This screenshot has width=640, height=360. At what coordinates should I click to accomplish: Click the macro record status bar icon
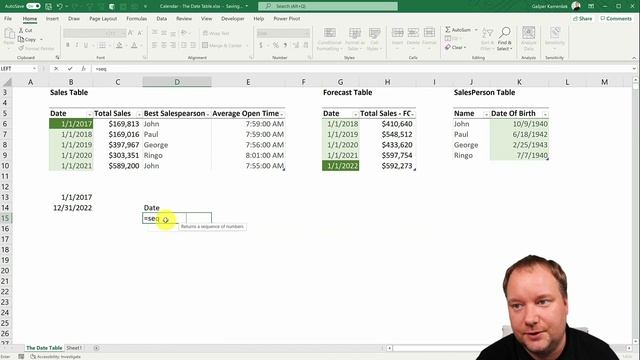point(21,356)
